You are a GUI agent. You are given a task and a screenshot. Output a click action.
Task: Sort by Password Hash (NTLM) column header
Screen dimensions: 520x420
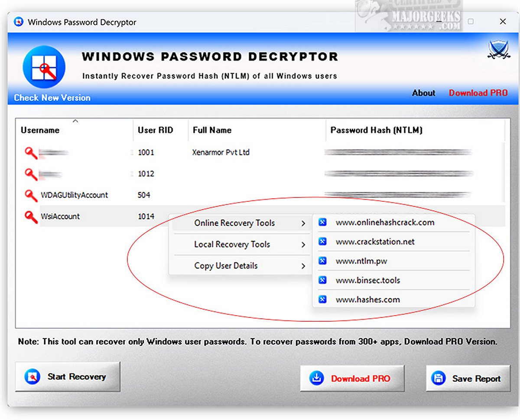tap(415, 130)
